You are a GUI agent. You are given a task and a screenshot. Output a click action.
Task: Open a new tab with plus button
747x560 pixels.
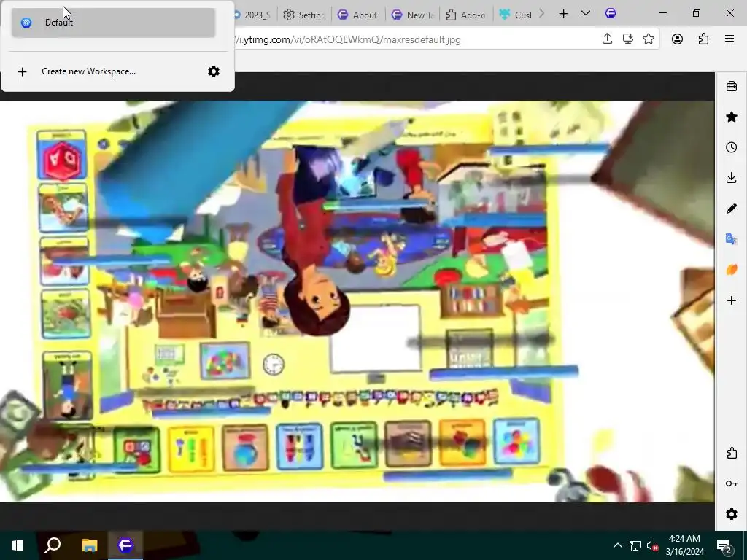[x=564, y=14]
